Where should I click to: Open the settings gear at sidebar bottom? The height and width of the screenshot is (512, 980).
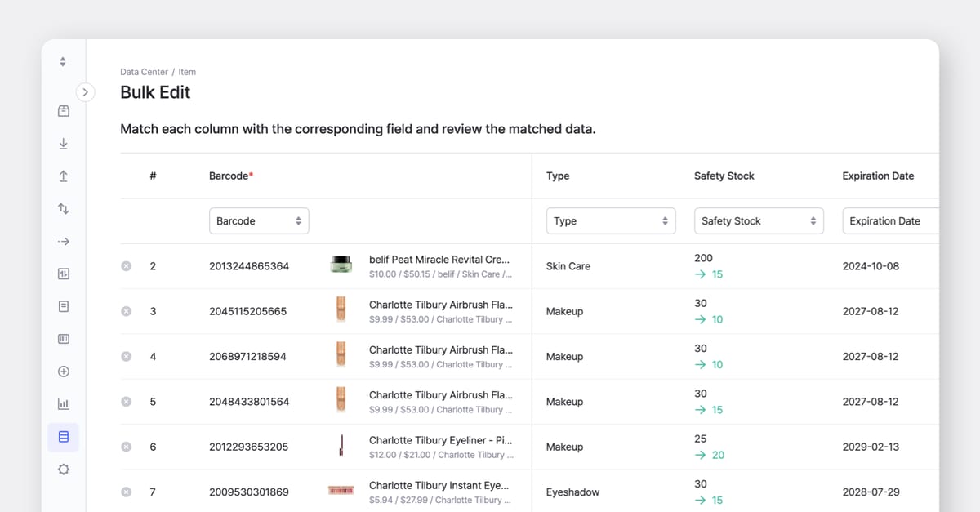pos(63,469)
